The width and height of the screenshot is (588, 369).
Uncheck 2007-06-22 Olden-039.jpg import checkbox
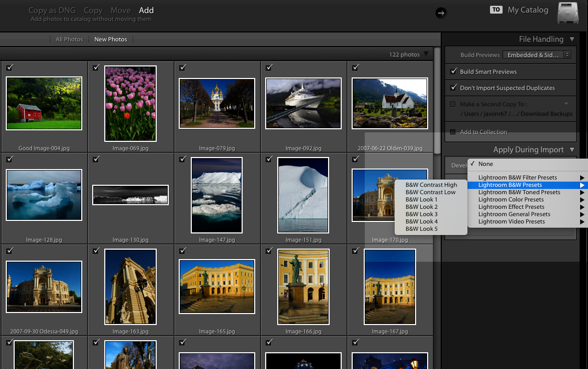click(355, 68)
